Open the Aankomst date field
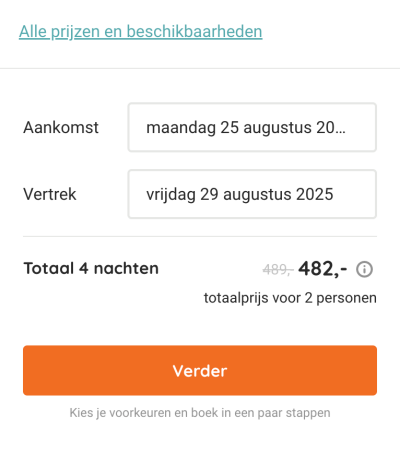 click(252, 127)
